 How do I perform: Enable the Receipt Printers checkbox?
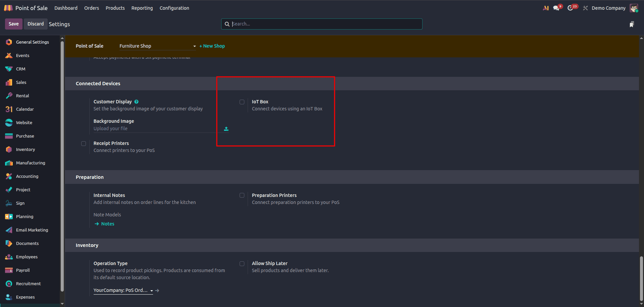tap(84, 144)
